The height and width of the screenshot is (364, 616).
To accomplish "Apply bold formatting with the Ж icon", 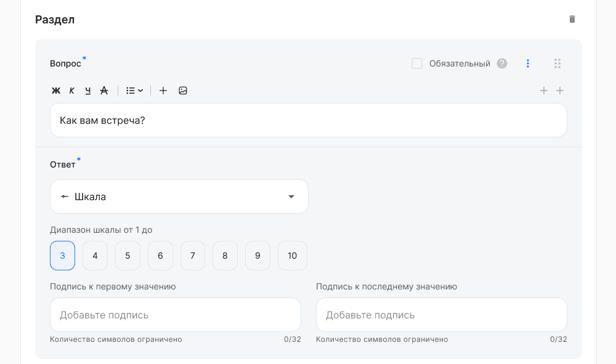I will click(55, 91).
